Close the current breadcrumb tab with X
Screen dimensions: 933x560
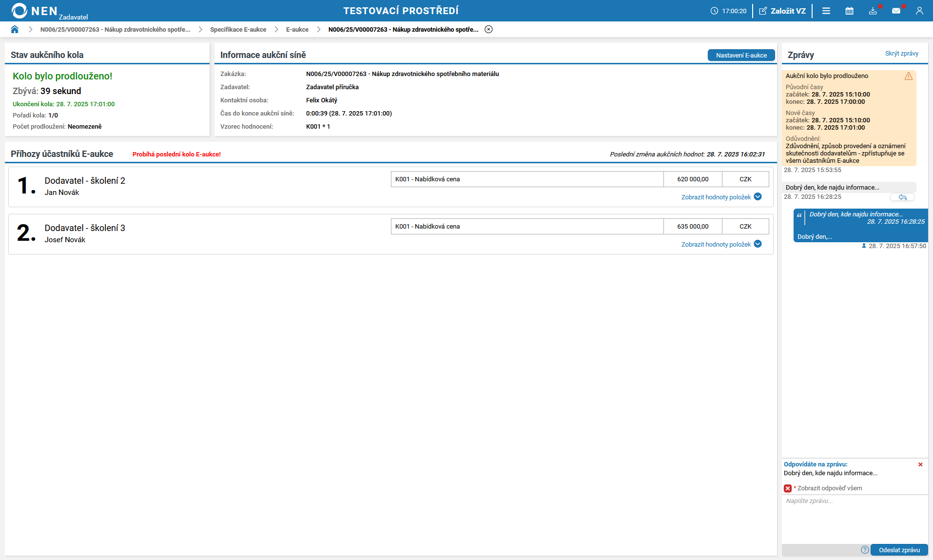488,29
